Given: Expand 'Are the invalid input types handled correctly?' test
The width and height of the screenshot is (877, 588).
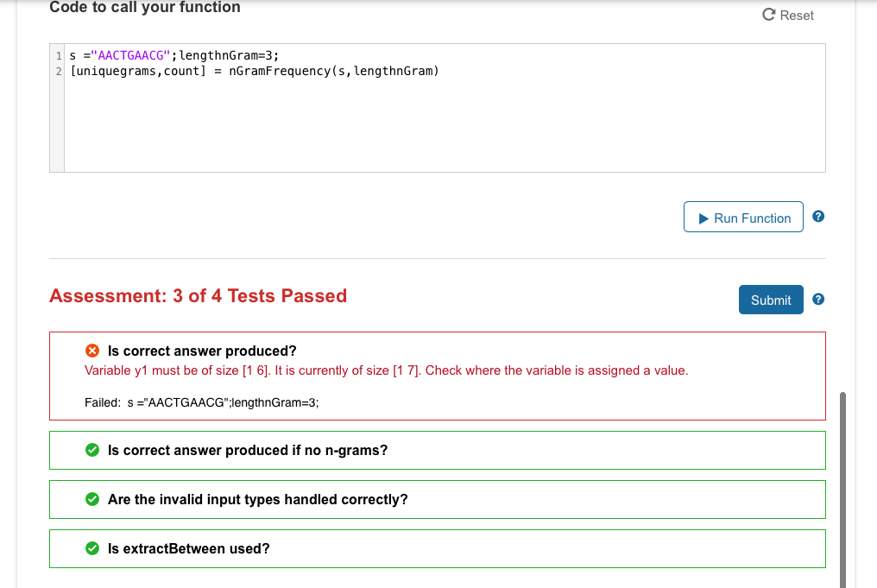Looking at the screenshot, I should (257, 499).
